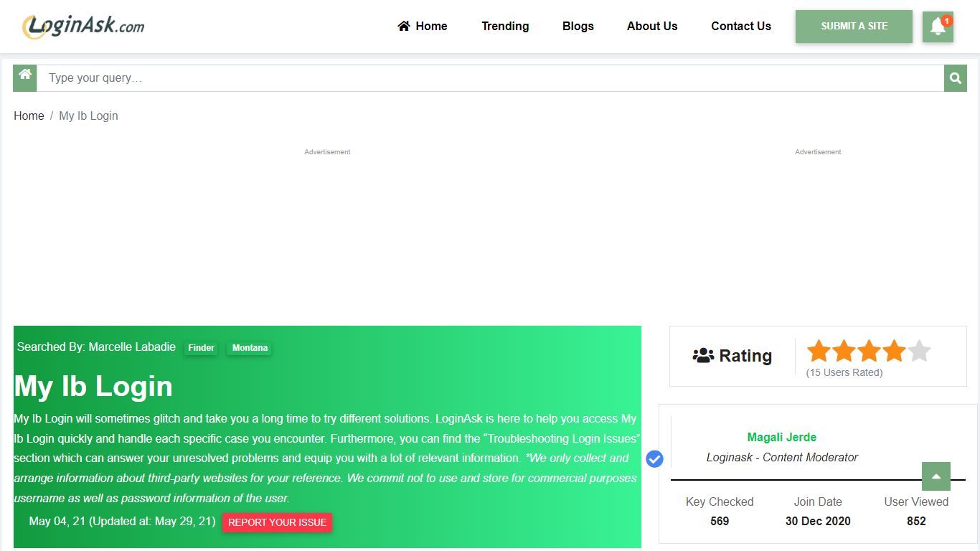Image resolution: width=980 pixels, height=551 pixels.
Task: Open the Contact Us page
Action: (740, 27)
